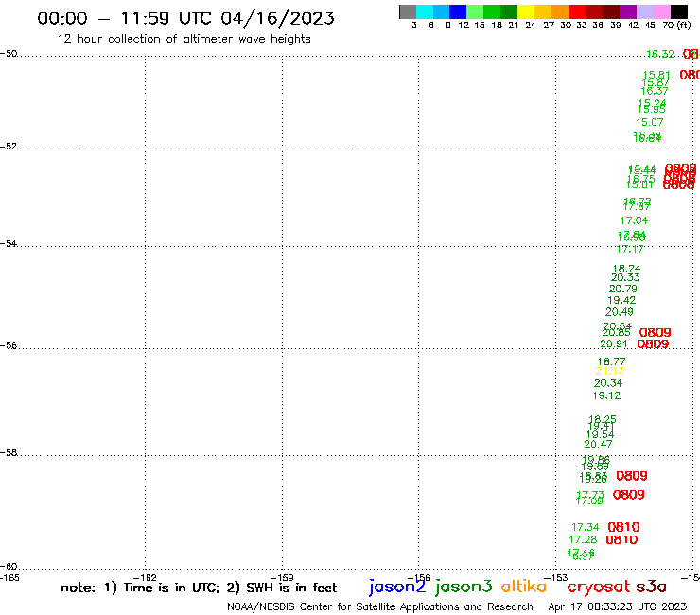The height and width of the screenshot is (615, 700).
Task: Pick the yellow swatch in the color scale
Action: tap(526, 11)
